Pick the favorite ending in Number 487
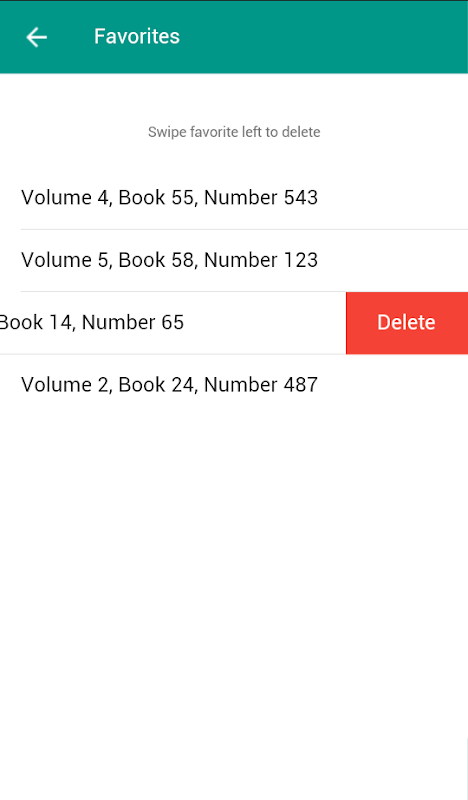 click(x=234, y=385)
